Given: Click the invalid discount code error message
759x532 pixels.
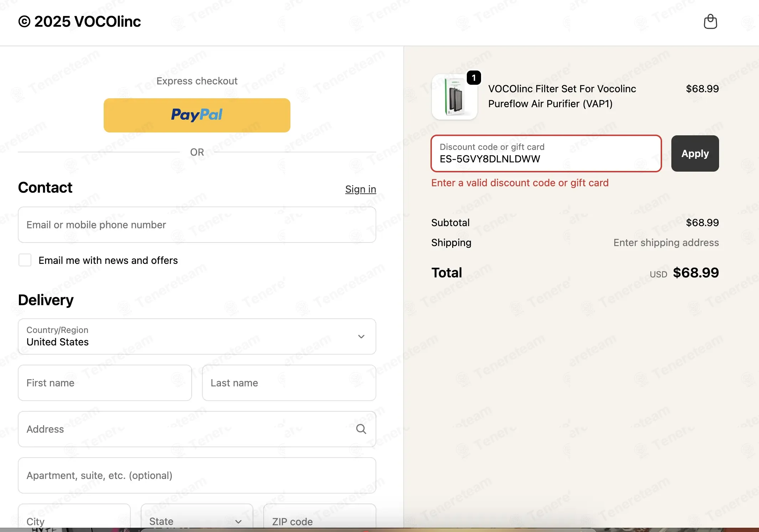Looking at the screenshot, I should click(520, 183).
